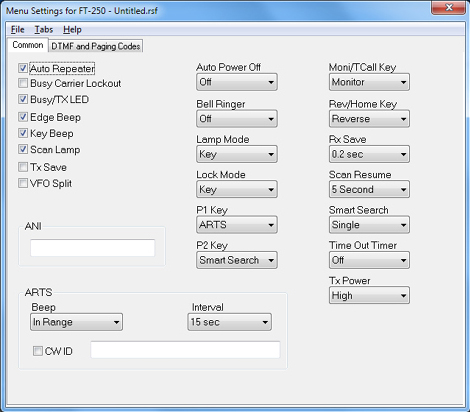Open the Help menu
The image size is (470, 412).
(72, 30)
